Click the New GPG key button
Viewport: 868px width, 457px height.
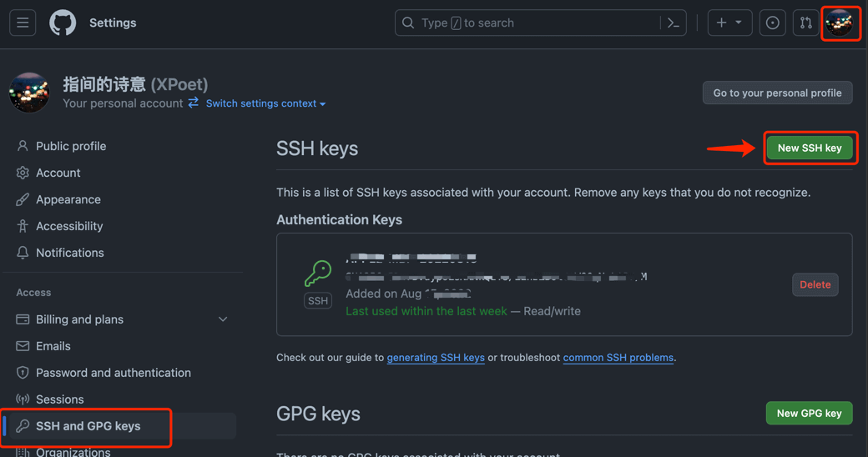809,413
